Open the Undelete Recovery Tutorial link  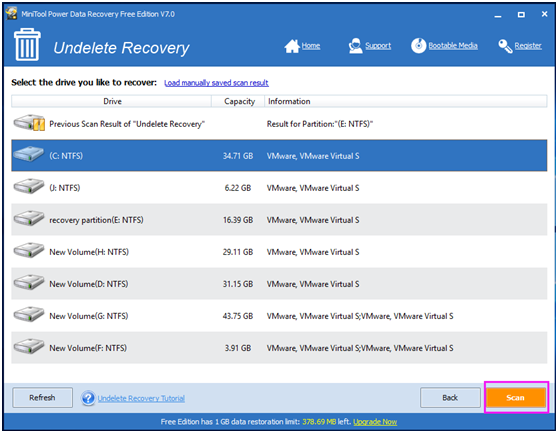pyautogui.click(x=141, y=398)
